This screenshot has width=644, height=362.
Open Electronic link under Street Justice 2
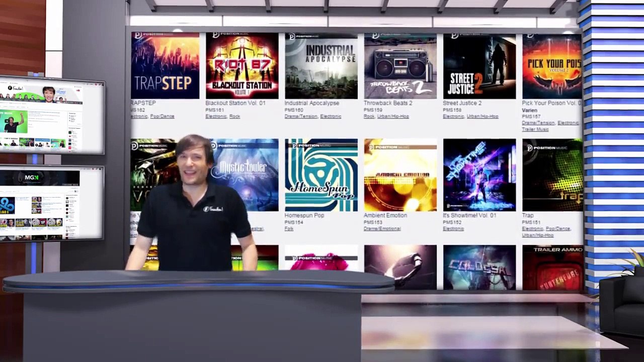coord(453,116)
